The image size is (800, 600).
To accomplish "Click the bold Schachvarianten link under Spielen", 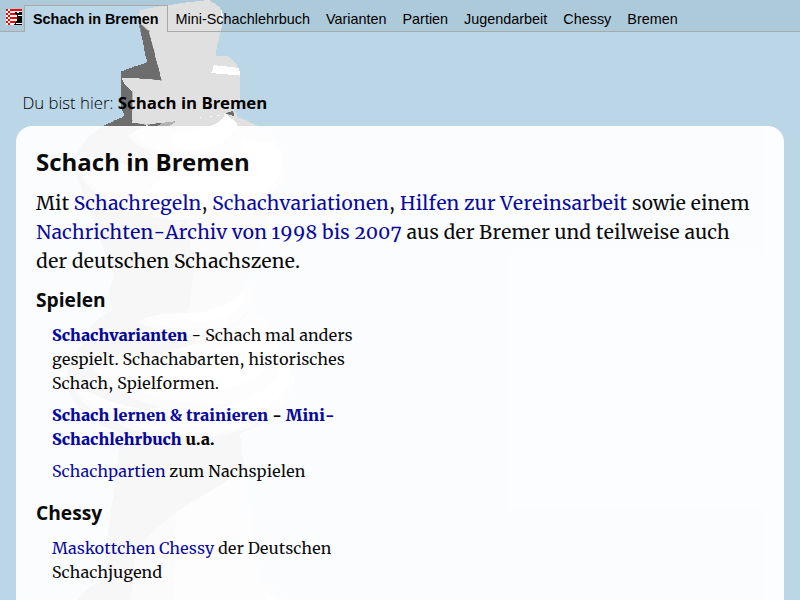I will 120,335.
